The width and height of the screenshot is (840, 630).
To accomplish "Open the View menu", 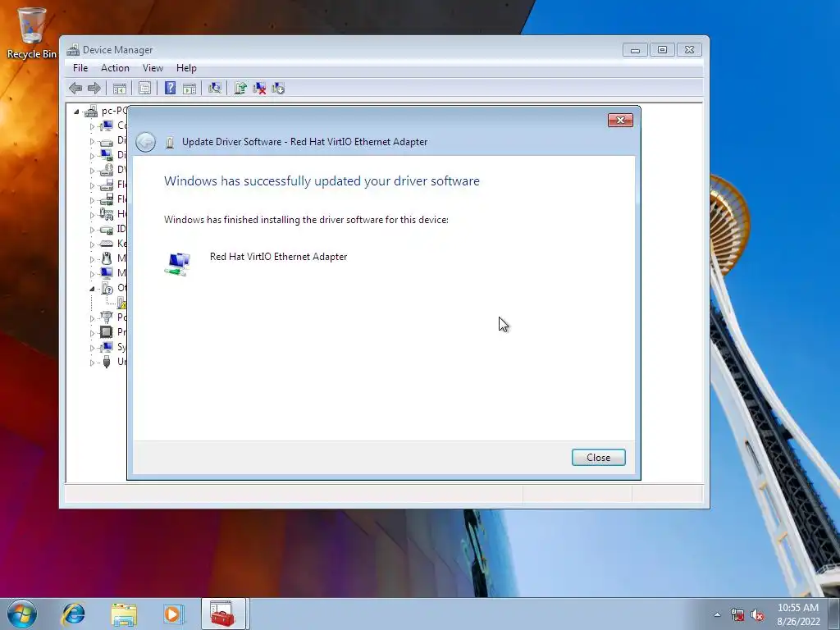I will coord(153,68).
